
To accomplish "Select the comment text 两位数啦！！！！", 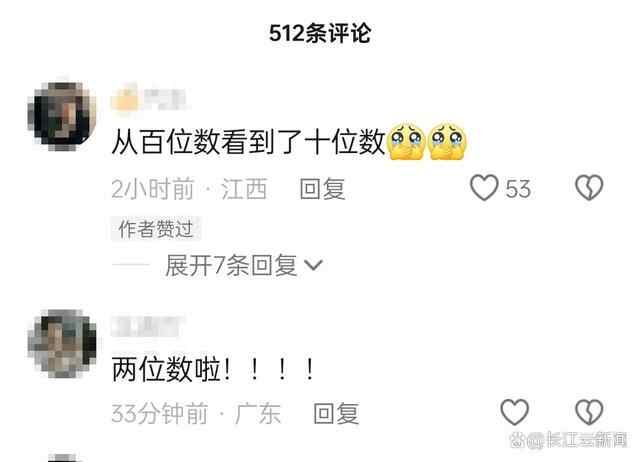I will pos(213,369).
